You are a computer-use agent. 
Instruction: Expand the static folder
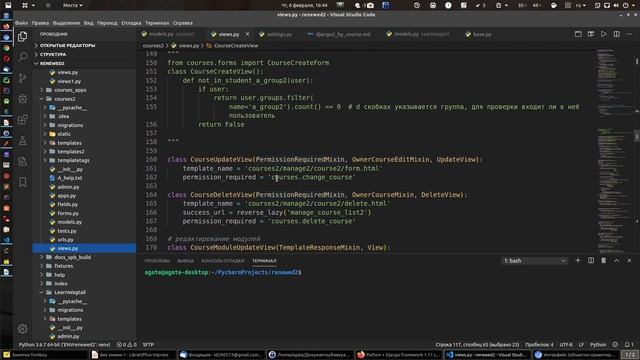(64, 134)
